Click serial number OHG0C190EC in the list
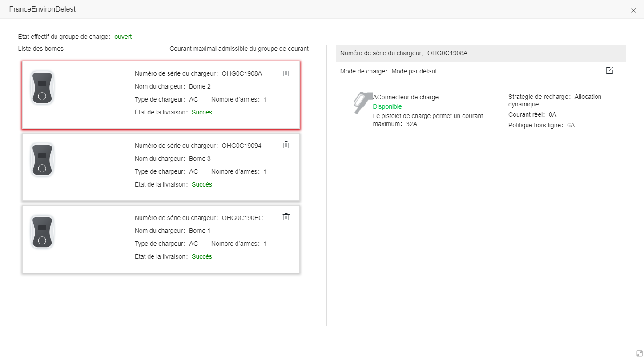This screenshot has height=358, width=644. tap(242, 218)
